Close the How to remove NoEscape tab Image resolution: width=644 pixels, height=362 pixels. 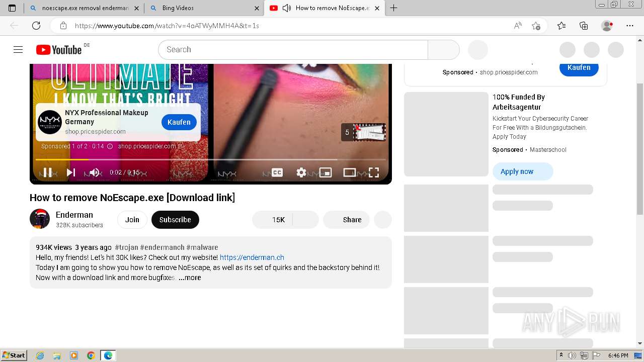pyautogui.click(x=377, y=8)
